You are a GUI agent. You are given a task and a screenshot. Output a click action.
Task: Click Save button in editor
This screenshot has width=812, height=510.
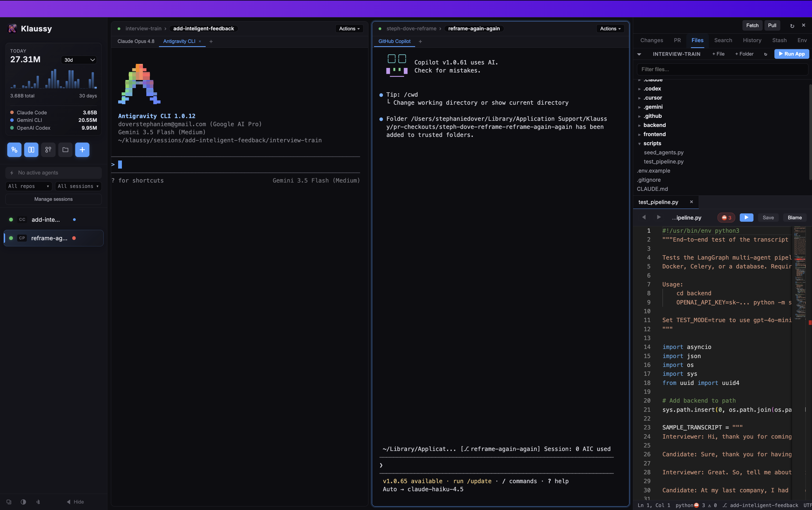coord(768,218)
